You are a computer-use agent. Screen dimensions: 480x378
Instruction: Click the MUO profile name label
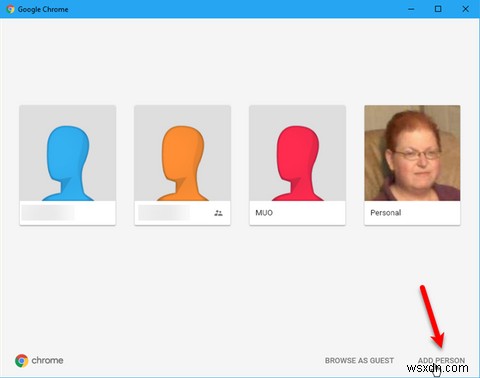click(264, 213)
